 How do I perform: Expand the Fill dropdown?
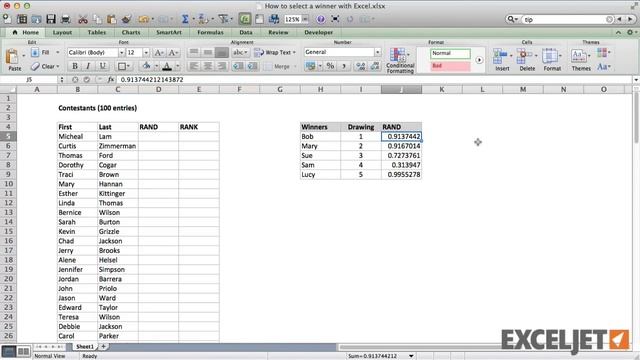pos(58,52)
